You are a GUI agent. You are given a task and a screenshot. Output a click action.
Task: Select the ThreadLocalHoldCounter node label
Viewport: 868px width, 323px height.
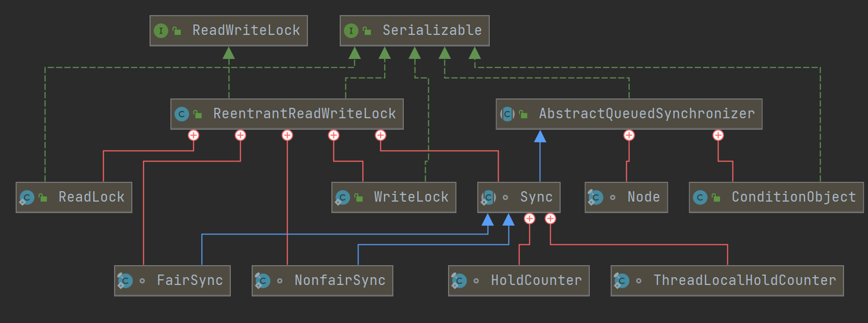[x=745, y=280]
